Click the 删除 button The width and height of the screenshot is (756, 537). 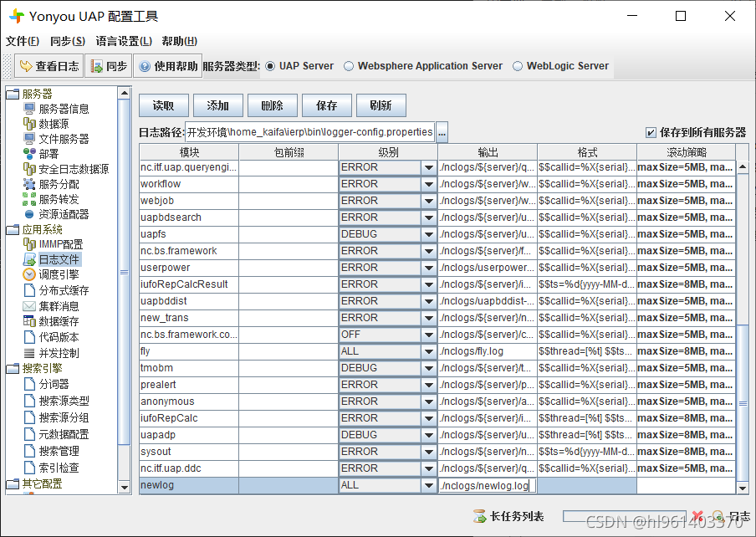pyautogui.click(x=272, y=105)
